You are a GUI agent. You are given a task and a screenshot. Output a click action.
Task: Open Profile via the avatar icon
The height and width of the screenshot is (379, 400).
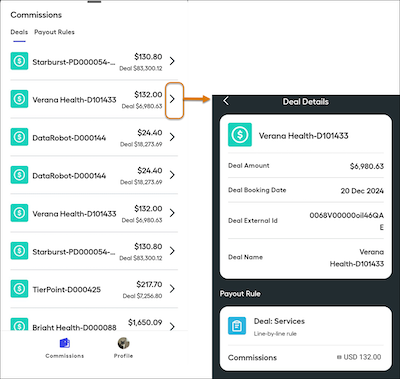tap(123, 343)
